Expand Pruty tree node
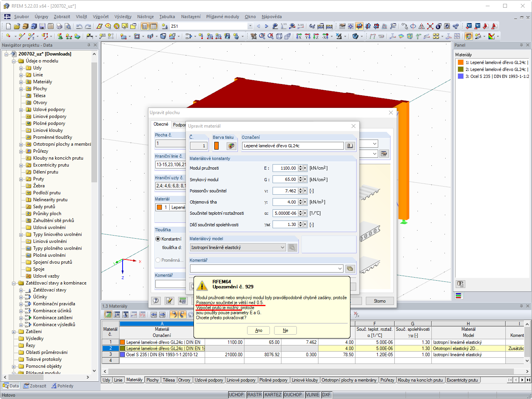 pos(21,179)
